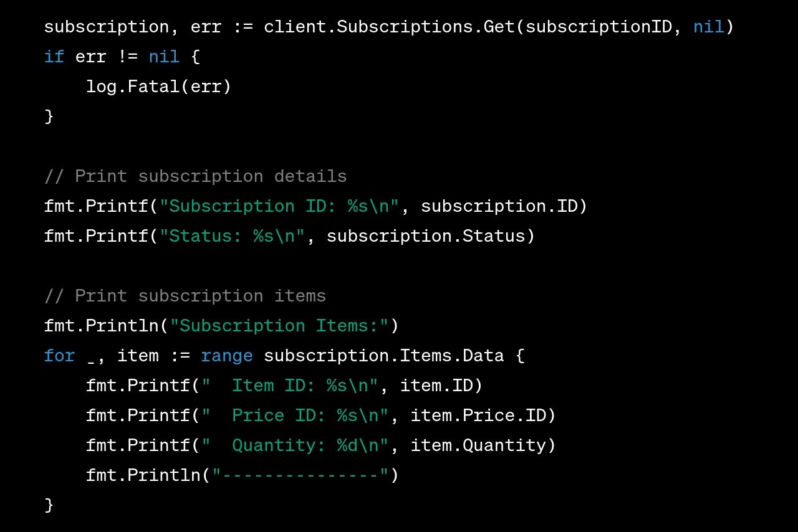Click the "Subscription Items:" string
Image resolution: width=798 pixels, height=532 pixels.
(279, 326)
